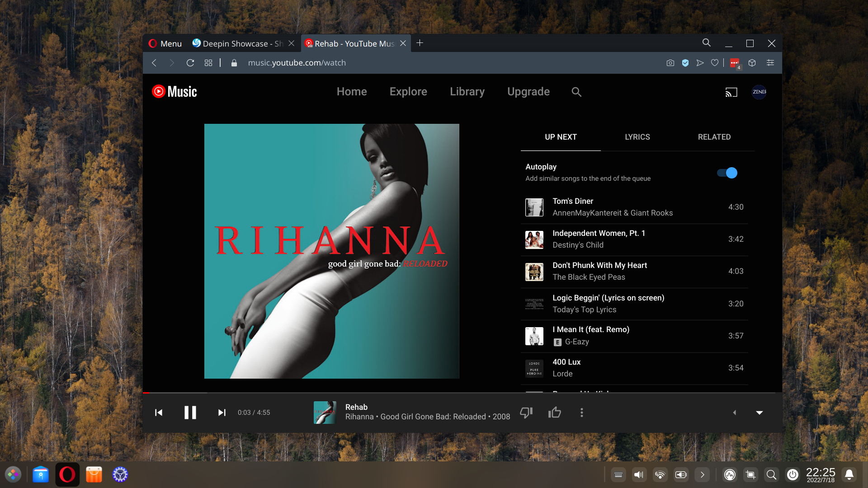Open the Explore section
Viewport: 868px width, 488px height.
point(408,92)
